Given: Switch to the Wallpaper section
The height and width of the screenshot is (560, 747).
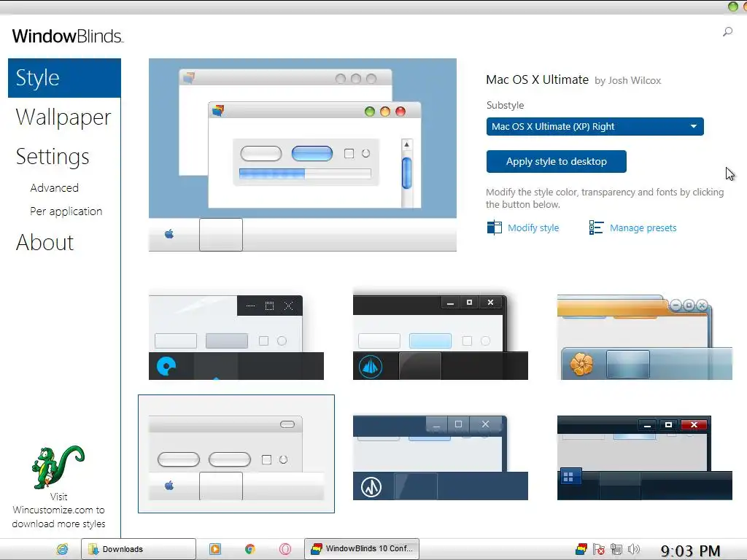Looking at the screenshot, I should point(63,117).
